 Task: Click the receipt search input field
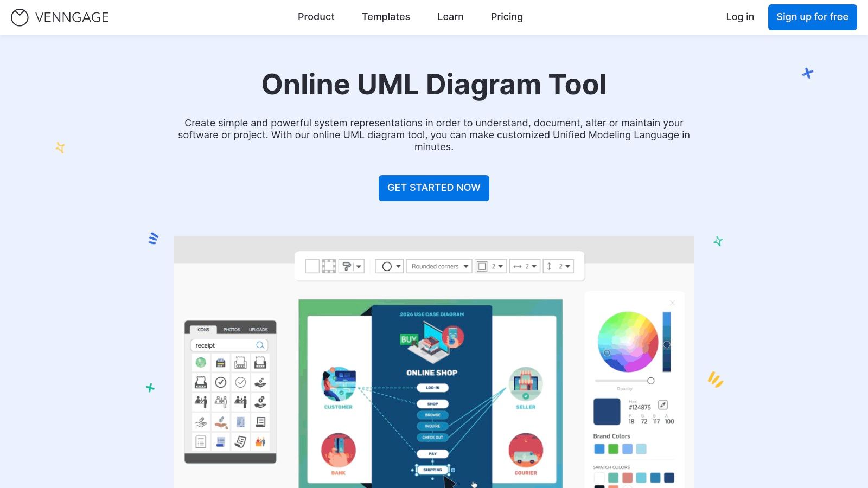tap(222, 345)
